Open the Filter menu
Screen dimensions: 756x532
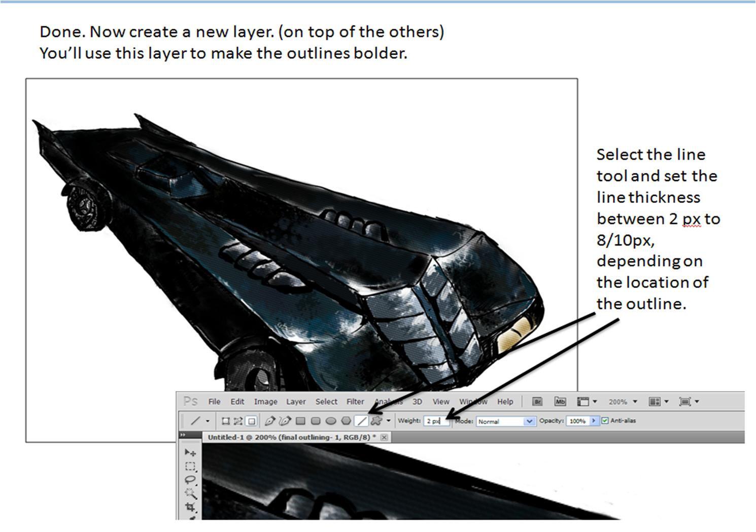pos(355,402)
